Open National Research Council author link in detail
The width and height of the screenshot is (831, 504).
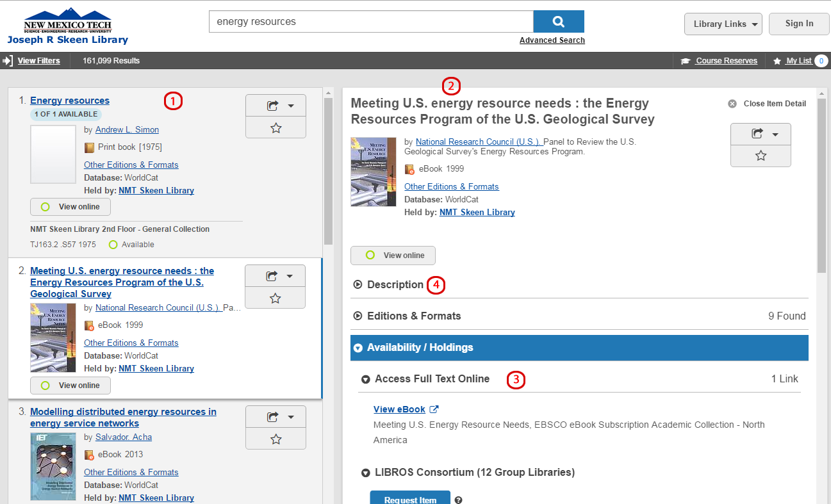[x=479, y=142]
